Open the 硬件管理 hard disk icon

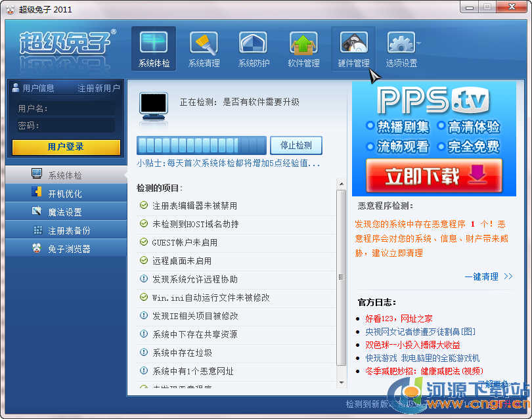pyautogui.click(x=353, y=49)
